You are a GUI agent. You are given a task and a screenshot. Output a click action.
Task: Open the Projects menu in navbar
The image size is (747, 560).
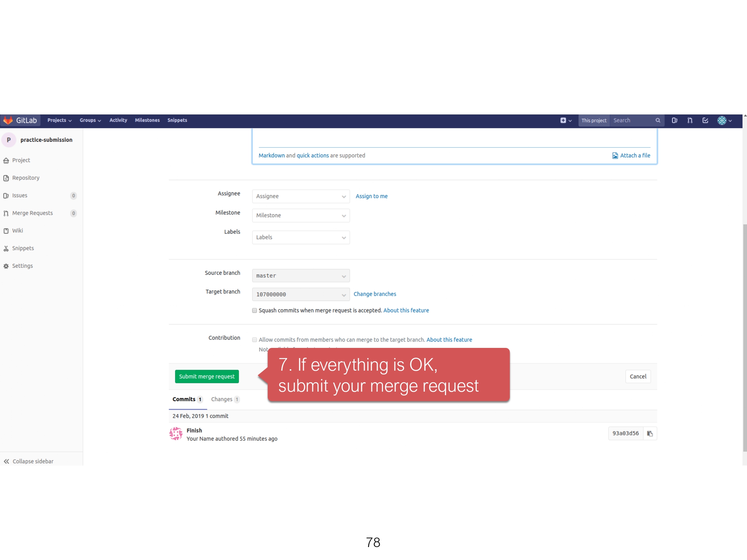pyautogui.click(x=59, y=120)
